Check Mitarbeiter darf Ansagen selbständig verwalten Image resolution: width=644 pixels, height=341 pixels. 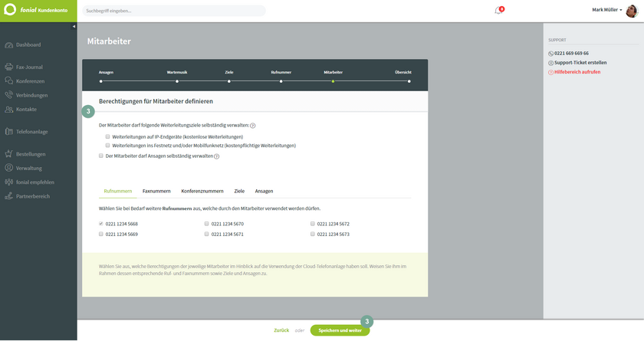coord(101,156)
